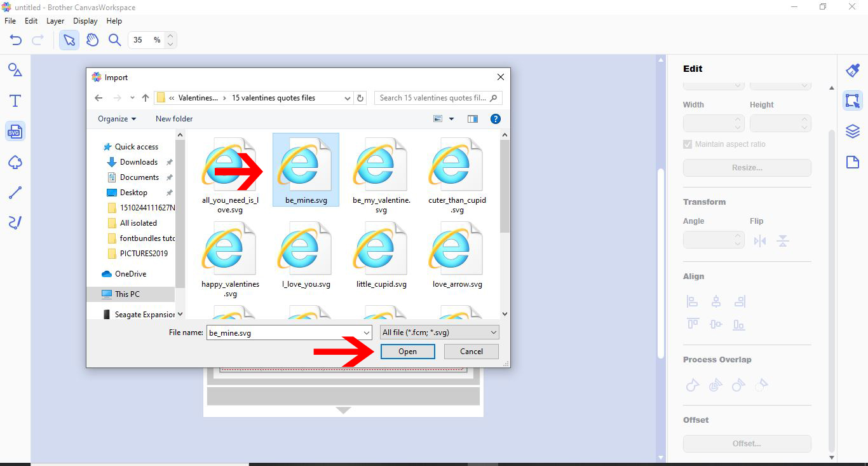This screenshot has height=466, width=868.
Task: Select the Text tool
Action: coord(15,100)
